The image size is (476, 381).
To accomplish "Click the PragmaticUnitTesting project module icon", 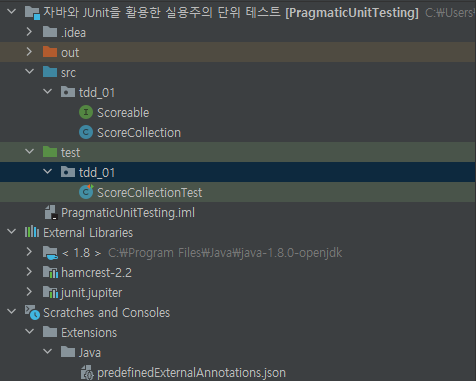I will click(32, 13).
